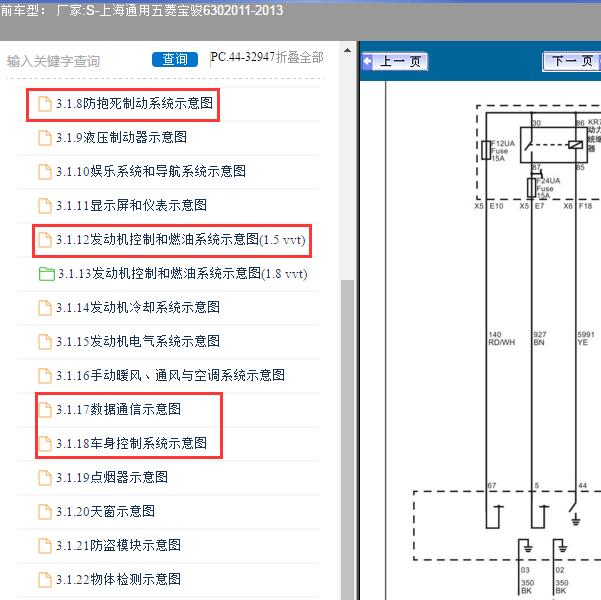This screenshot has width=601, height=600.
Task: Click the document icon beside 3.1.11显示屏和仪表示意图
Action: pos(45,205)
